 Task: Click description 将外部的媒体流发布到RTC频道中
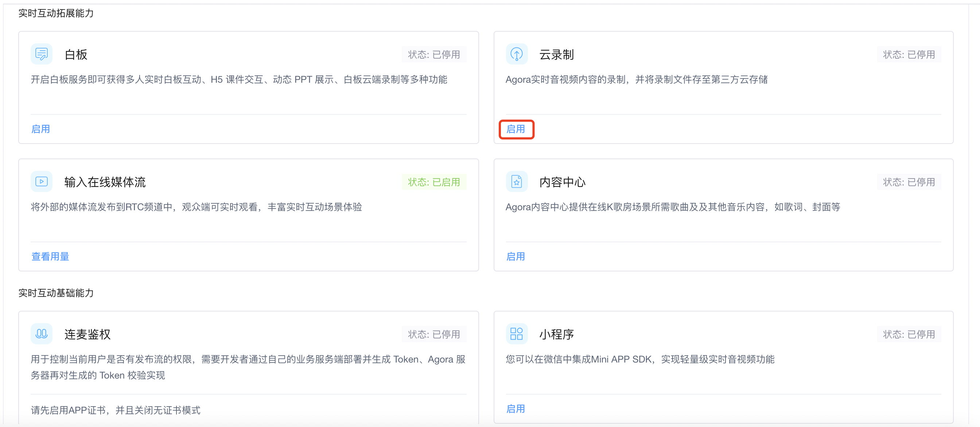[196, 207]
